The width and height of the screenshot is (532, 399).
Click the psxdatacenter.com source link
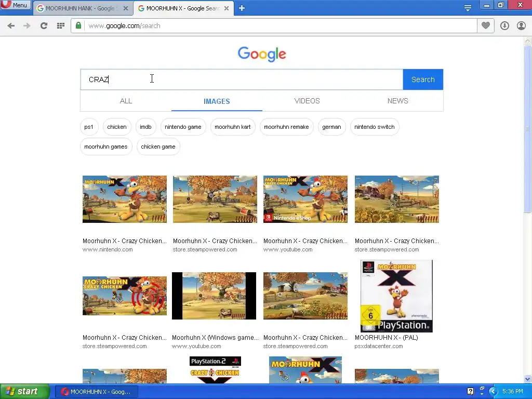coord(379,346)
